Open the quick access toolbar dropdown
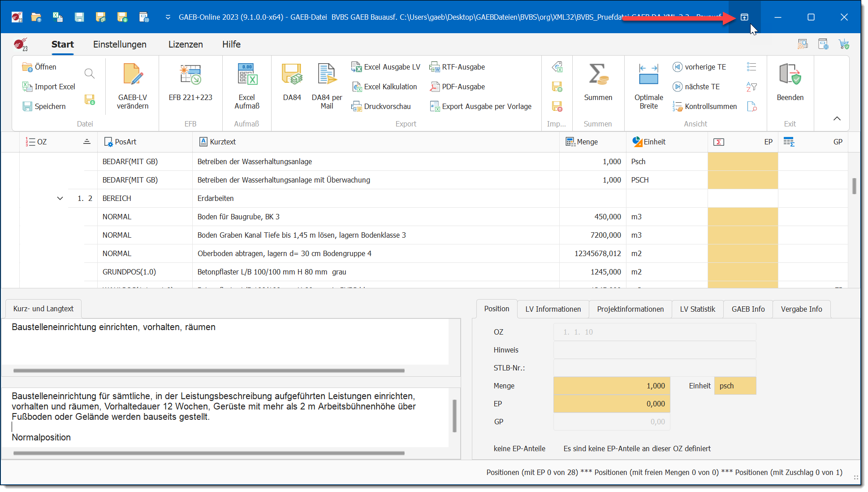The height and width of the screenshot is (492, 868). [168, 17]
